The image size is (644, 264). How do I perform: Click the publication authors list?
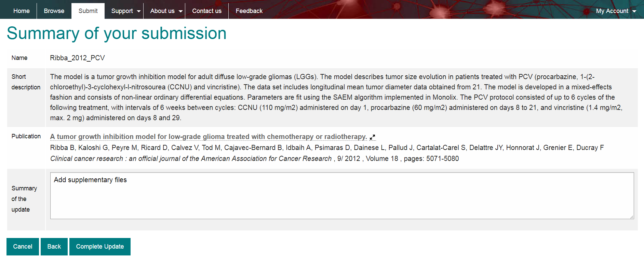[x=327, y=148]
